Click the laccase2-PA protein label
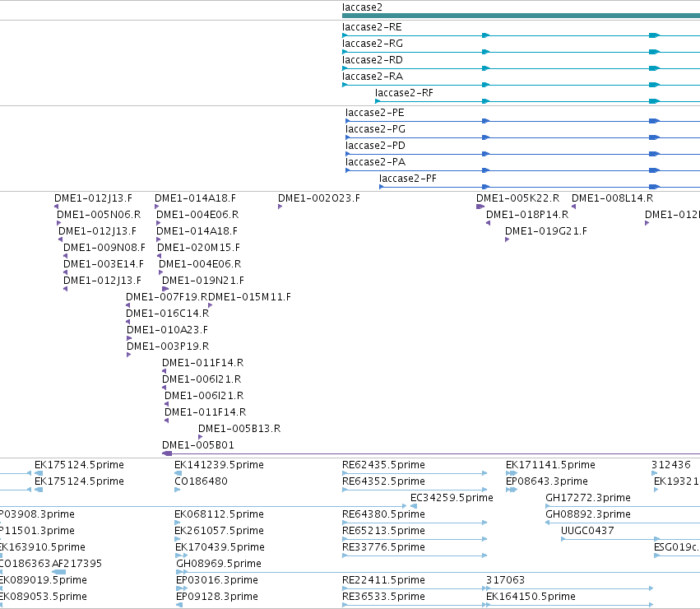700x609 pixels. [375, 162]
